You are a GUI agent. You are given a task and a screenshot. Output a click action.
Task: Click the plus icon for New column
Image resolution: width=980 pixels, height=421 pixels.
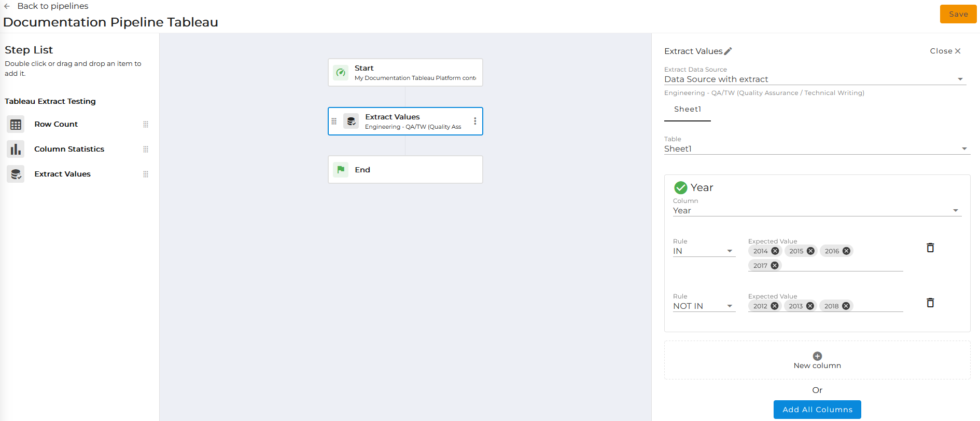[817, 356]
